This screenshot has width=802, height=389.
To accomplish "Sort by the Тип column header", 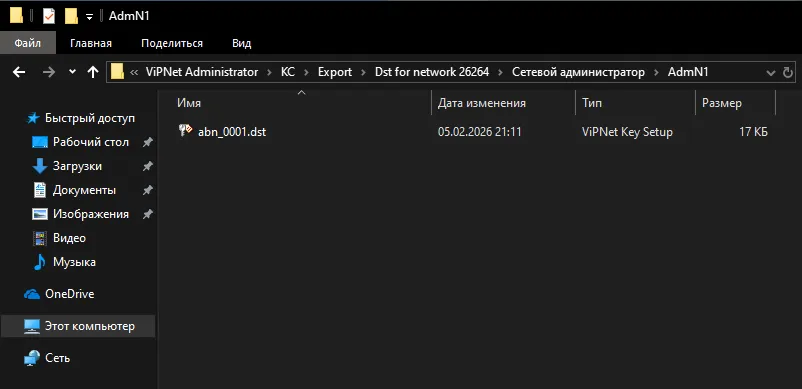I will pyautogui.click(x=636, y=103).
